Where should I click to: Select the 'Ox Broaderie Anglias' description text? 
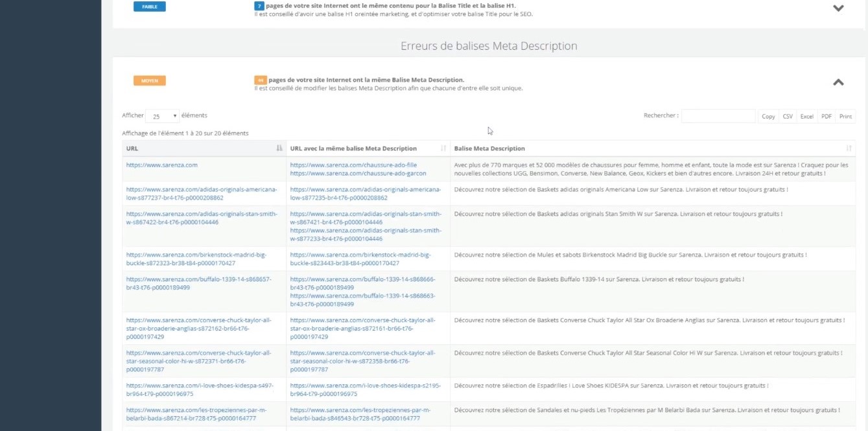click(x=650, y=320)
